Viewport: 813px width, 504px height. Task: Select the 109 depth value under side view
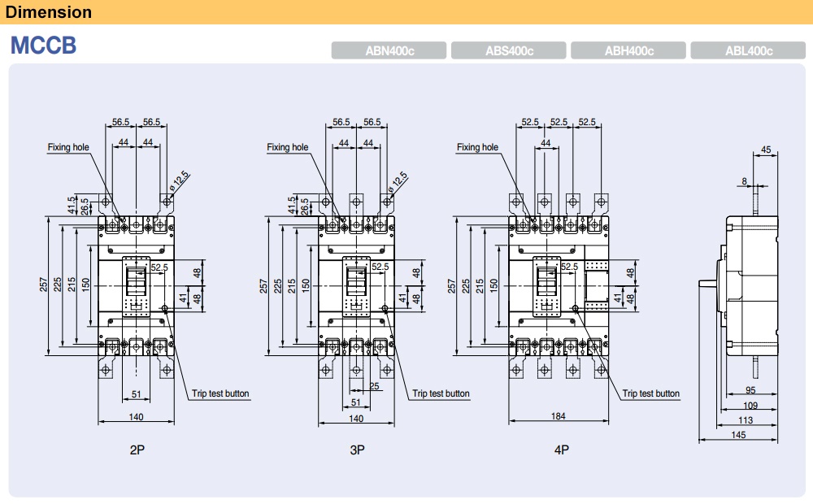point(750,406)
